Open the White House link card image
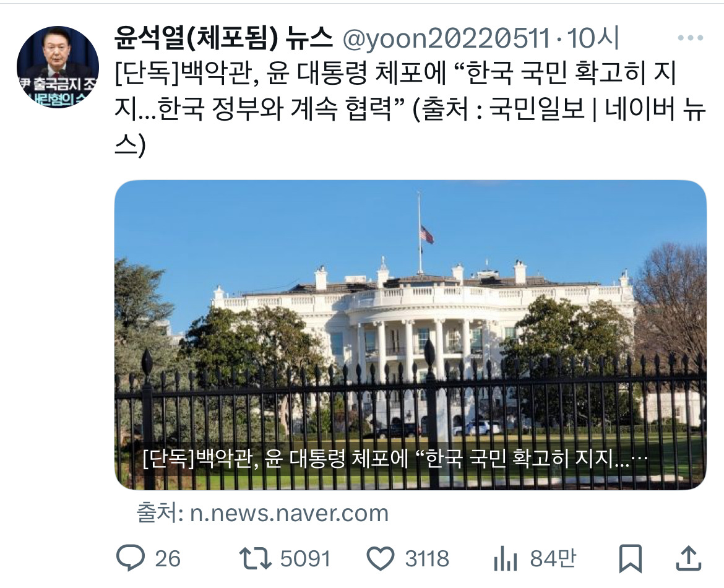This screenshot has height=588, width=724. 410,335
